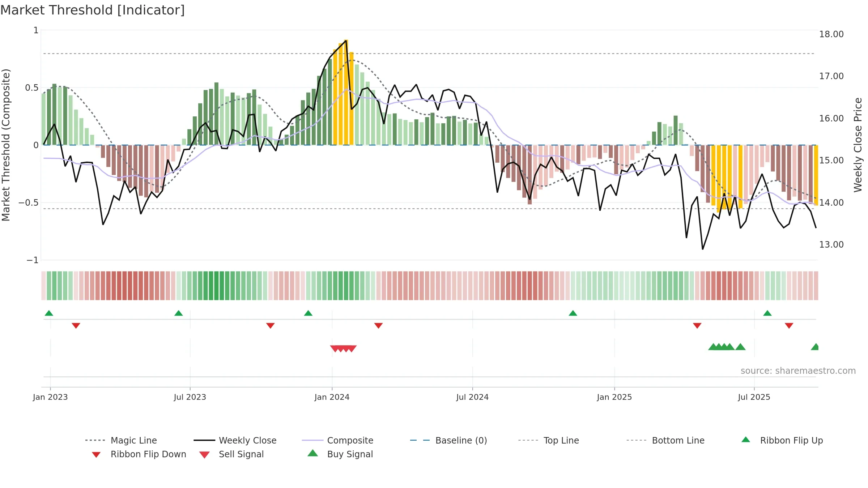The height and width of the screenshot is (488, 868).
Task: Click the −1 composite axis label
Action: point(33,260)
